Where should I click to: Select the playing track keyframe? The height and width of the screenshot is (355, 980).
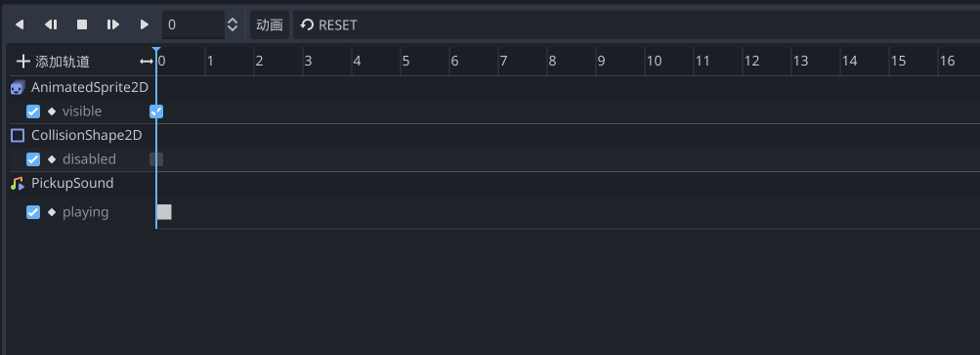164,212
